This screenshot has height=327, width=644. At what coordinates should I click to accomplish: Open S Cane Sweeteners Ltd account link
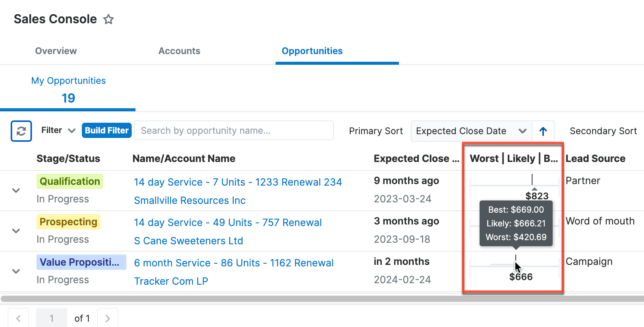(x=188, y=241)
